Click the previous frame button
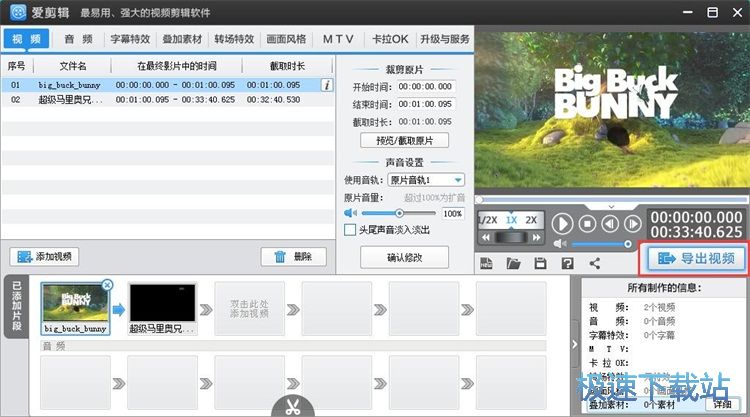The height and width of the screenshot is (417, 750). (x=610, y=224)
